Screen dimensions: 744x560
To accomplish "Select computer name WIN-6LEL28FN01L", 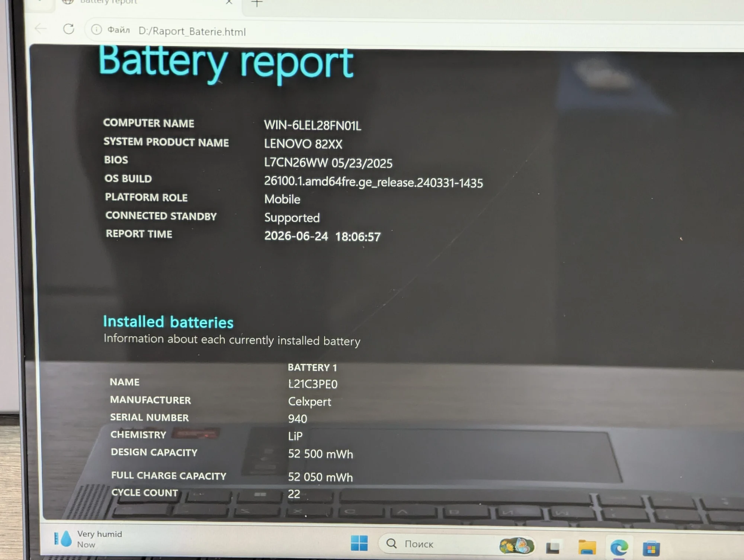I will [312, 125].
